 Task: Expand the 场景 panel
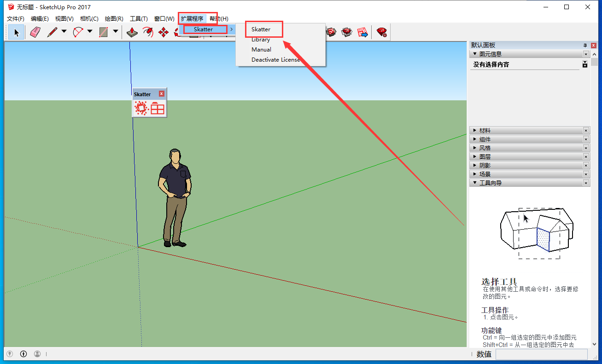coord(475,174)
